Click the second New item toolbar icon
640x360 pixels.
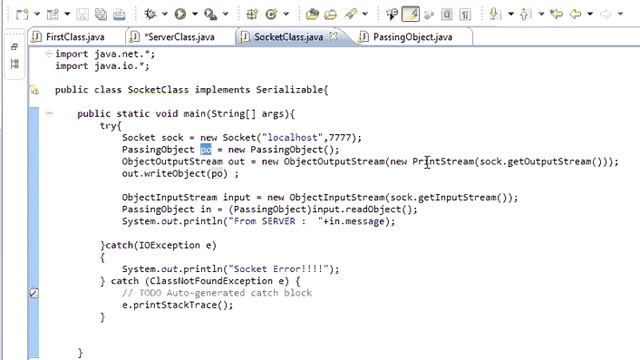click(52, 14)
